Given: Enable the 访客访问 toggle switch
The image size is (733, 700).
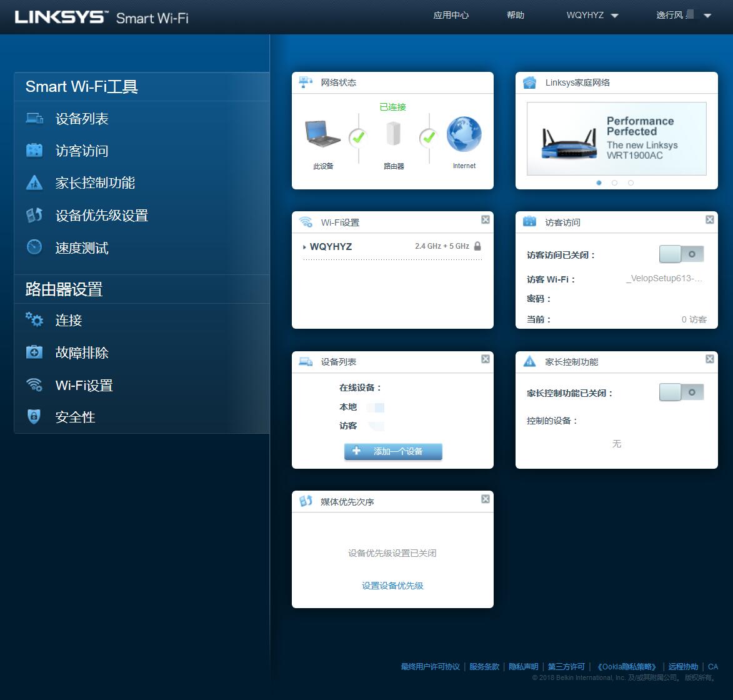Looking at the screenshot, I should [681, 254].
